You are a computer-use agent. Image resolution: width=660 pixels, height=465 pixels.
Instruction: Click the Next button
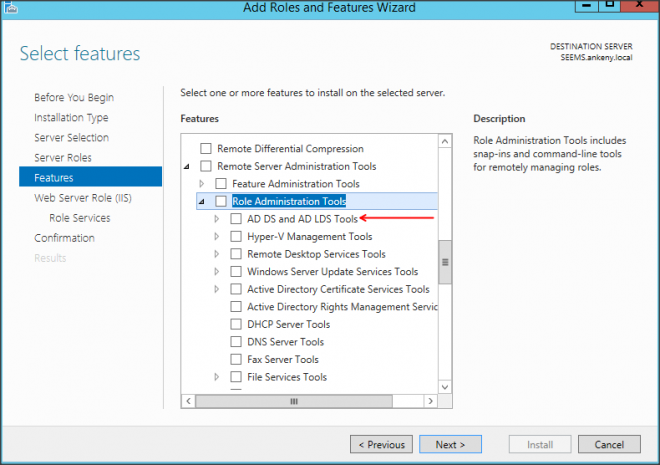[450, 444]
